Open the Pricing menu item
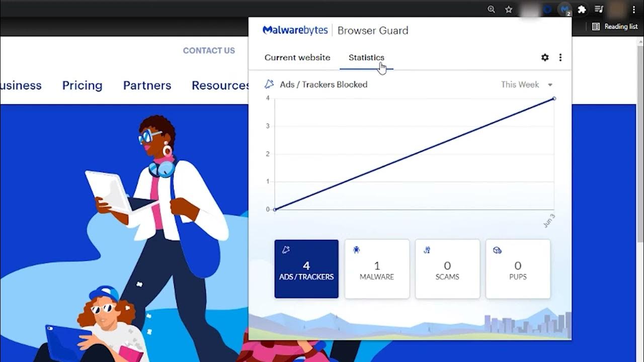This screenshot has height=362, width=644. 82,85
